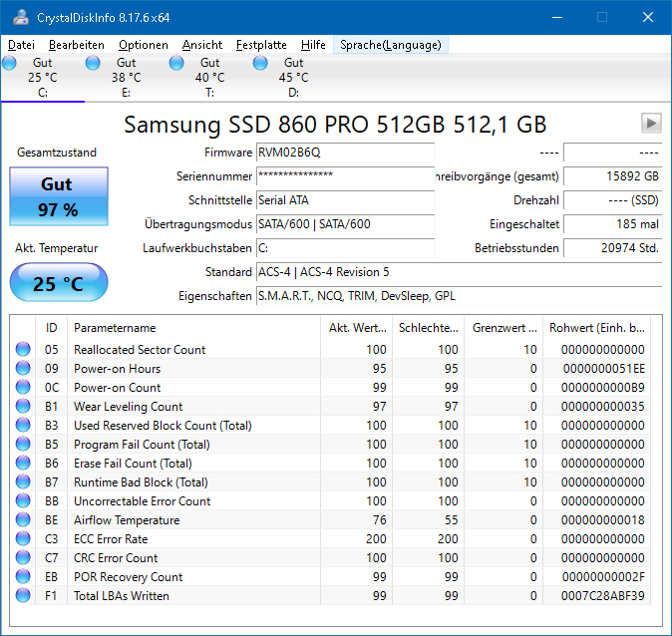Click the Grenzwert column header
Screen dimensions: 672x636
point(504,328)
